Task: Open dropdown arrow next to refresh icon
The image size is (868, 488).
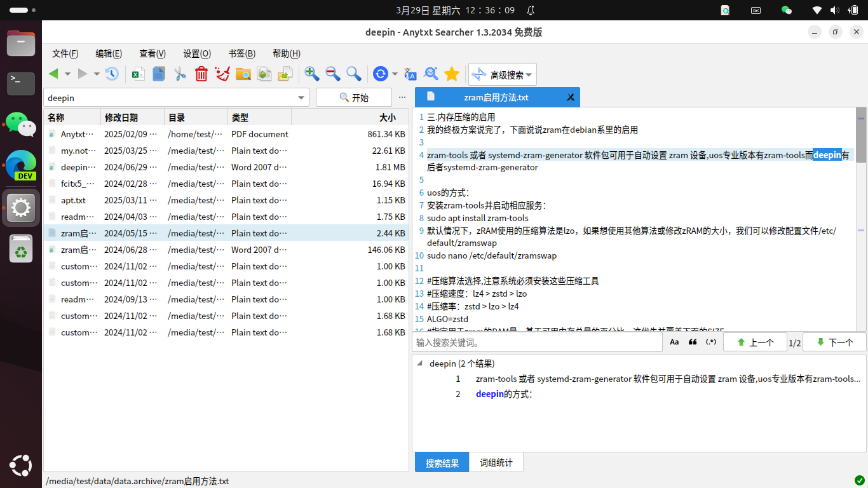Action: [395, 74]
